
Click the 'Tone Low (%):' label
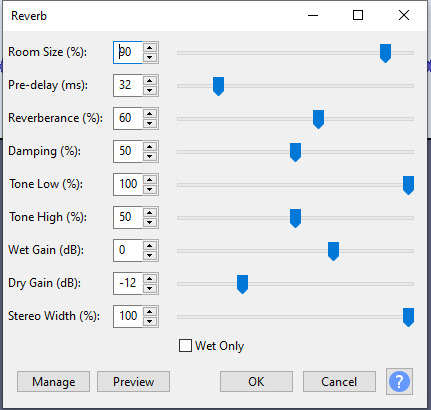point(46,184)
